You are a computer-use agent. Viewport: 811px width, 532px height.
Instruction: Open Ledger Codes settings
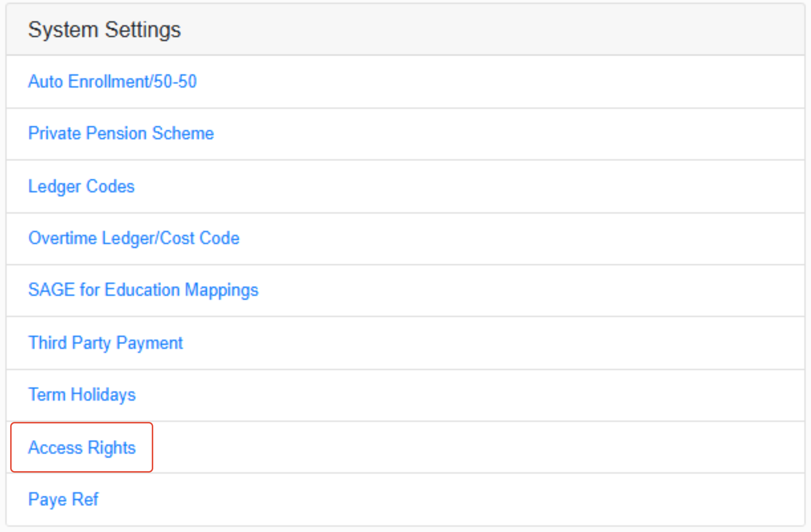[x=81, y=186]
